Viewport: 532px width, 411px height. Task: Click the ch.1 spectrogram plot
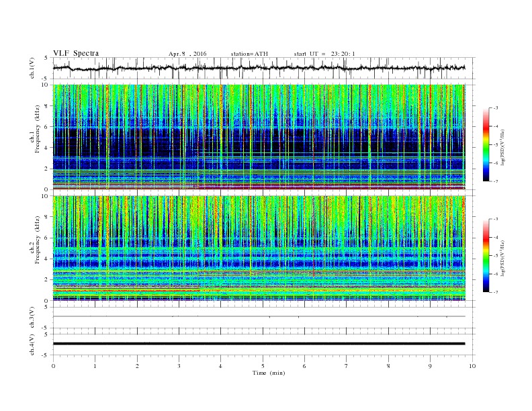click(259, 137)
